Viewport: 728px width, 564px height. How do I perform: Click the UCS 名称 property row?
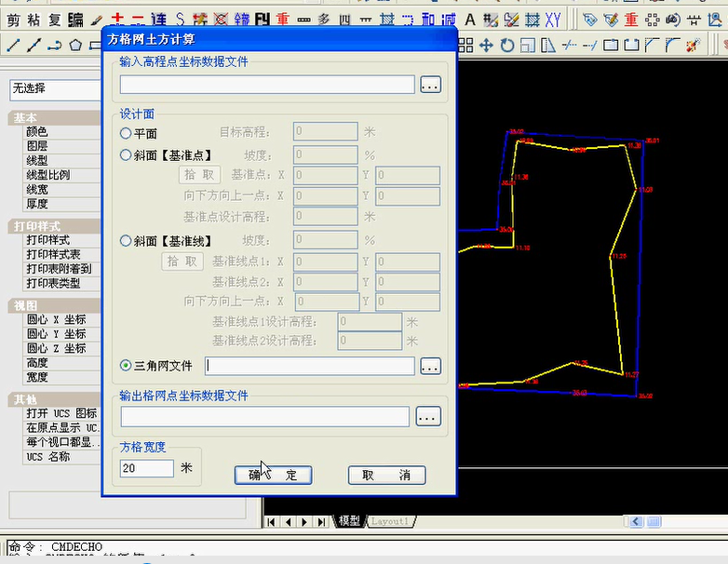tap(61, 456)
